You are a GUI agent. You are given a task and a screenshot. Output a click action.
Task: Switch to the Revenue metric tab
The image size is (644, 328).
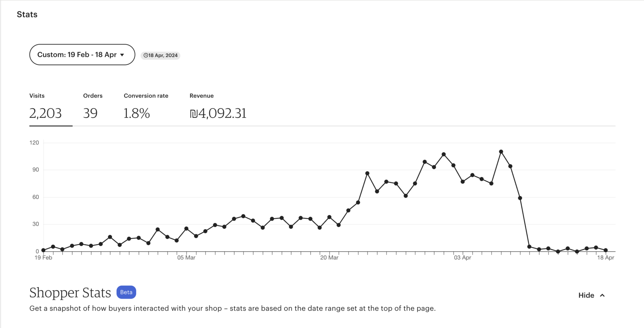pyautogui.click(x=218, y=108)
